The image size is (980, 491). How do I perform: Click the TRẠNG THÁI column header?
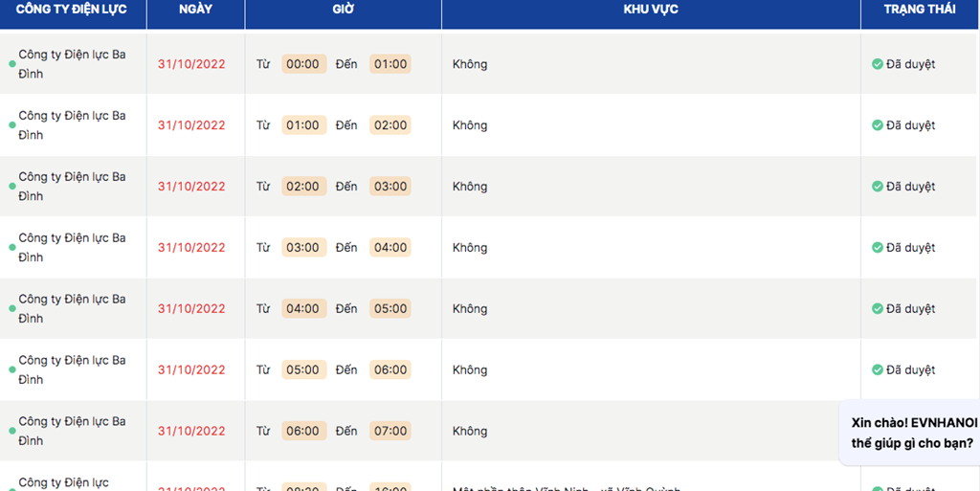pos(920,10)
